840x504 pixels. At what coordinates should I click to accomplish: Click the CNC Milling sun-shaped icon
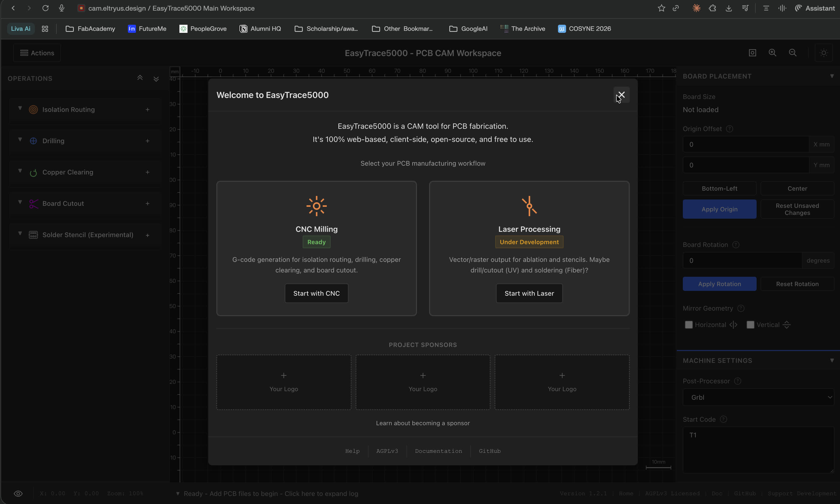[x=316, y=206]
